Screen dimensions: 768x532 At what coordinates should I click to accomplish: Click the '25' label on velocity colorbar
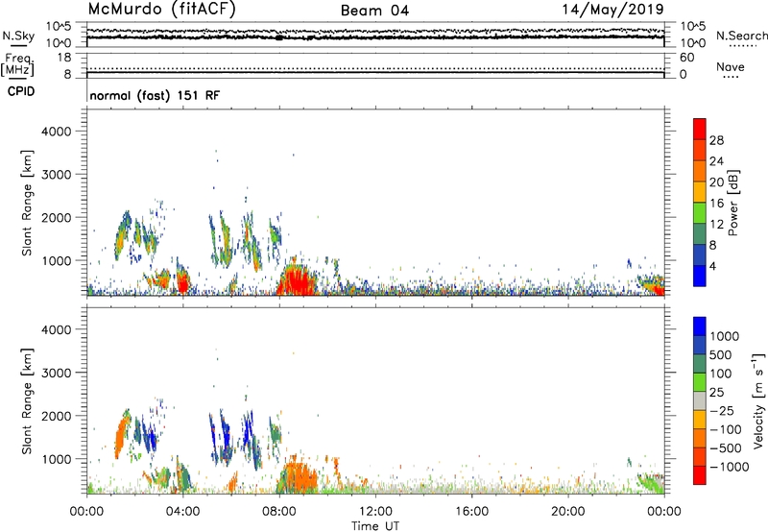click(716, 393)
